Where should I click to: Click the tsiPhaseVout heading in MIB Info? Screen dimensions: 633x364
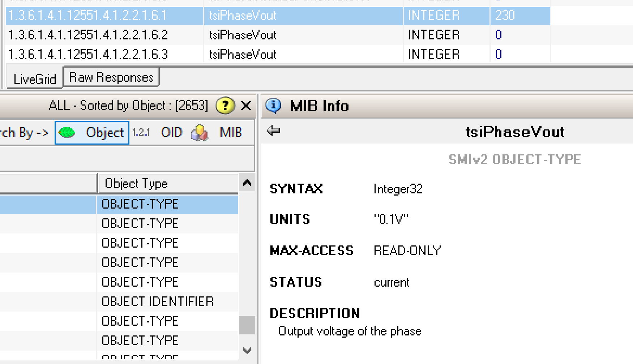515,132
